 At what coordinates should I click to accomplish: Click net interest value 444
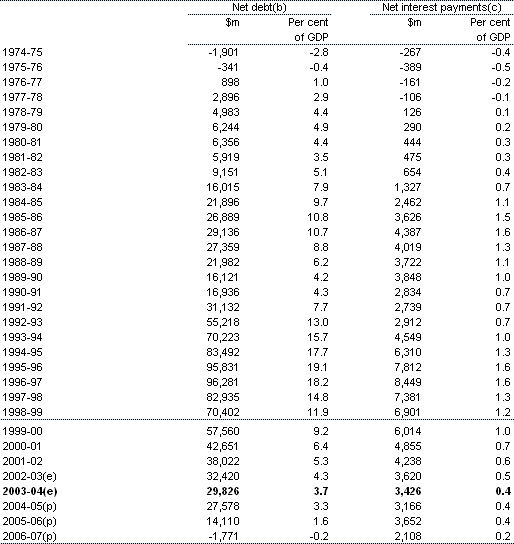pyautogui.click(x=412, y=142)
